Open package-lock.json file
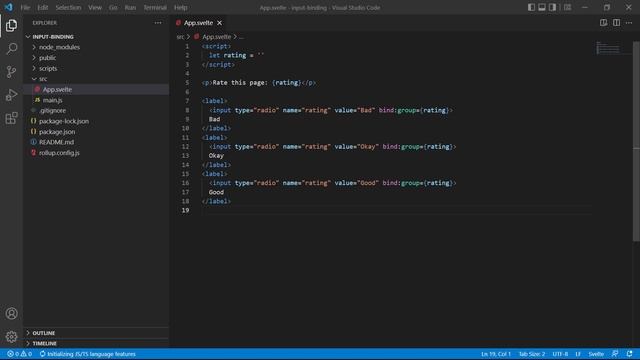 pyautogui.click(x=96, y=121)
